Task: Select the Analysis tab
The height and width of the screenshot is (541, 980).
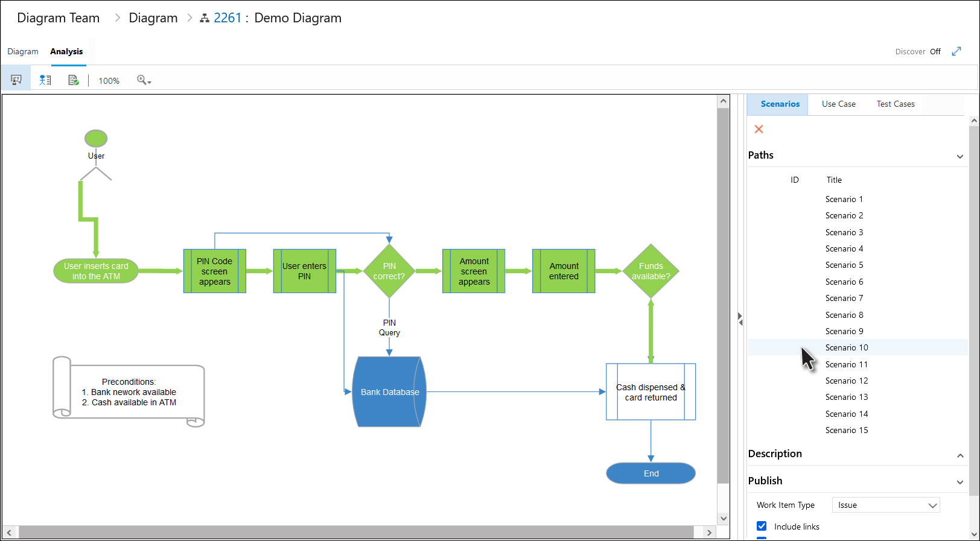Action: (66, 52)
